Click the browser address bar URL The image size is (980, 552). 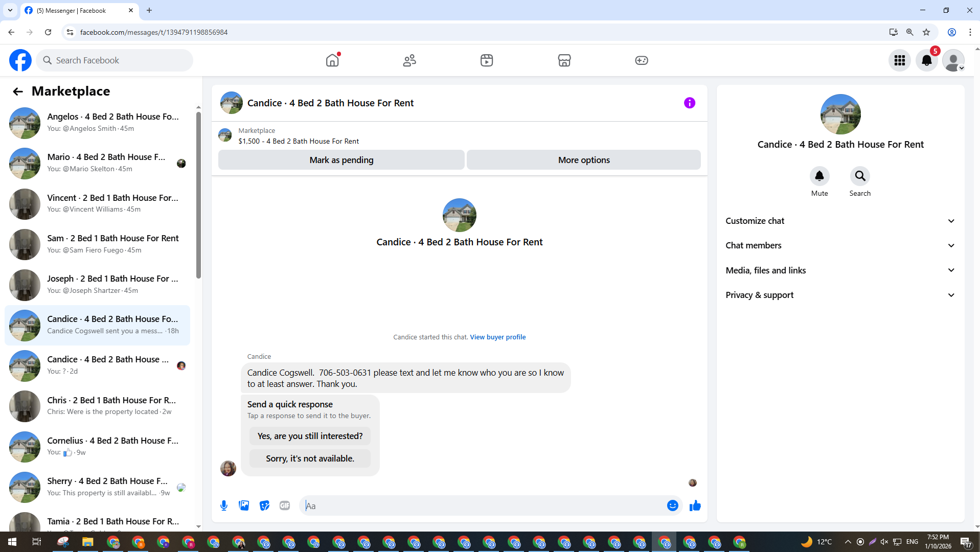[x=154, y=32]
